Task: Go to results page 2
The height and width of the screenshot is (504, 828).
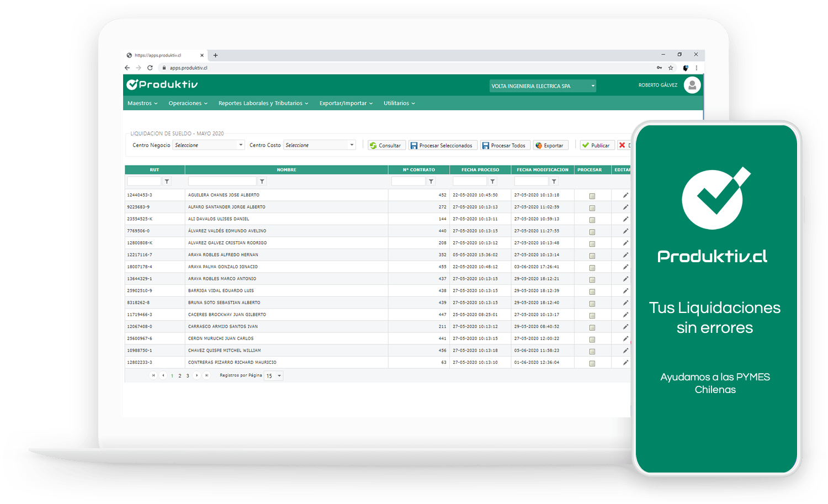Action: pyautogui.click(x=179, y=376)
